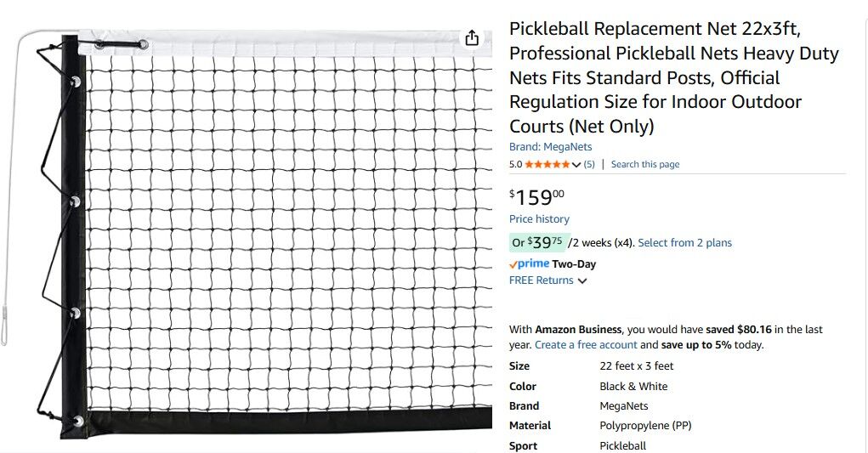The image size is (868, 453).
Task: Expand the FREE Returns chevron arrow
Action: pyautogui.click(x=582, y=281)
